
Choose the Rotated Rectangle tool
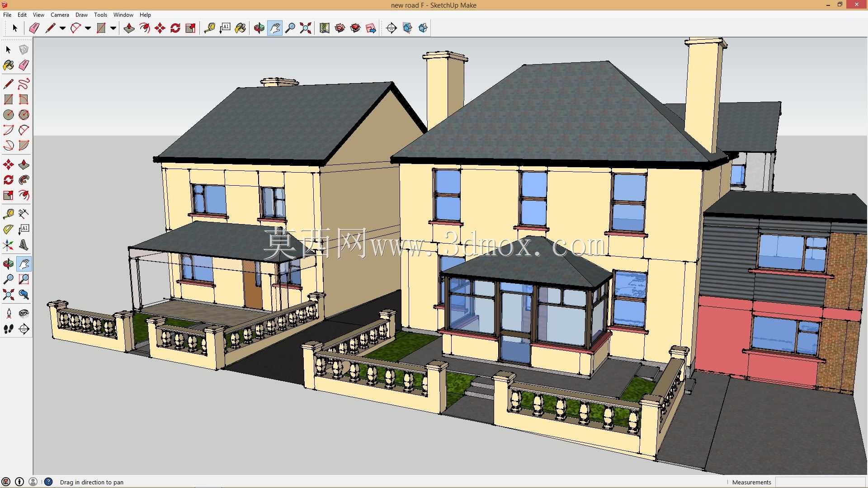pyautogui.click(x=24, y=99)
